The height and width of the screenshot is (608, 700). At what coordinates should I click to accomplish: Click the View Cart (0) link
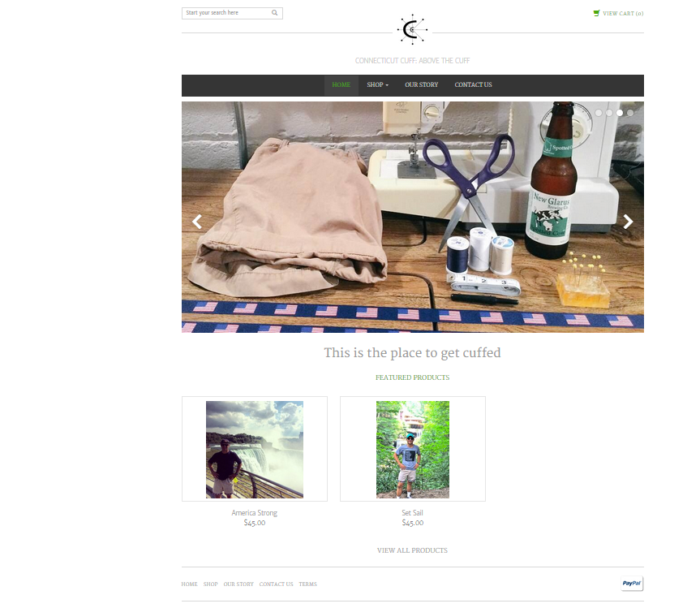[623, 14]
